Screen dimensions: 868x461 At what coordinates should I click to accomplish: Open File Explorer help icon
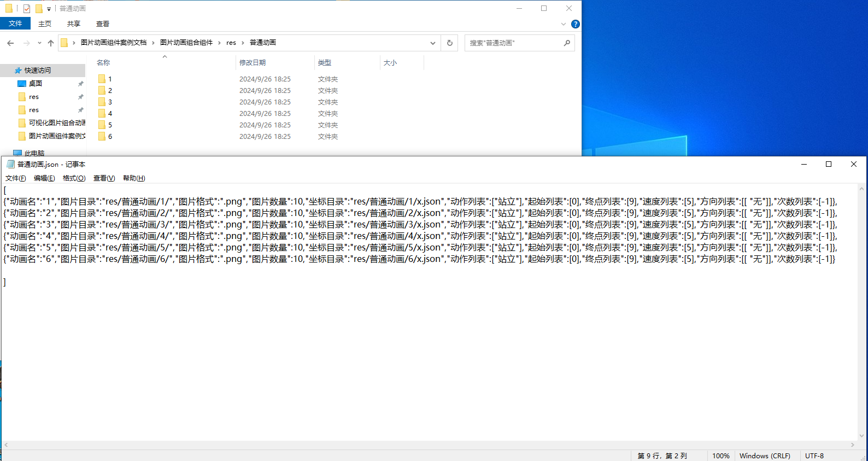576,24
